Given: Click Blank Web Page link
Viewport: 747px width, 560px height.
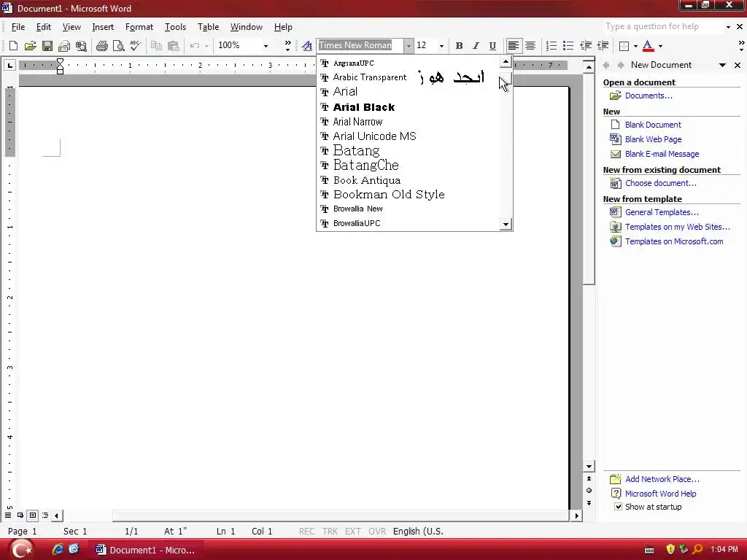Looking at the screenshot, I should tap(653, 139).
